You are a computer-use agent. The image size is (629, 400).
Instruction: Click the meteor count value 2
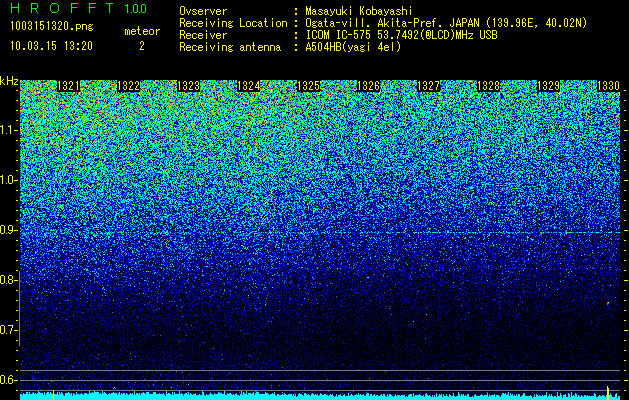pos(142,46)
